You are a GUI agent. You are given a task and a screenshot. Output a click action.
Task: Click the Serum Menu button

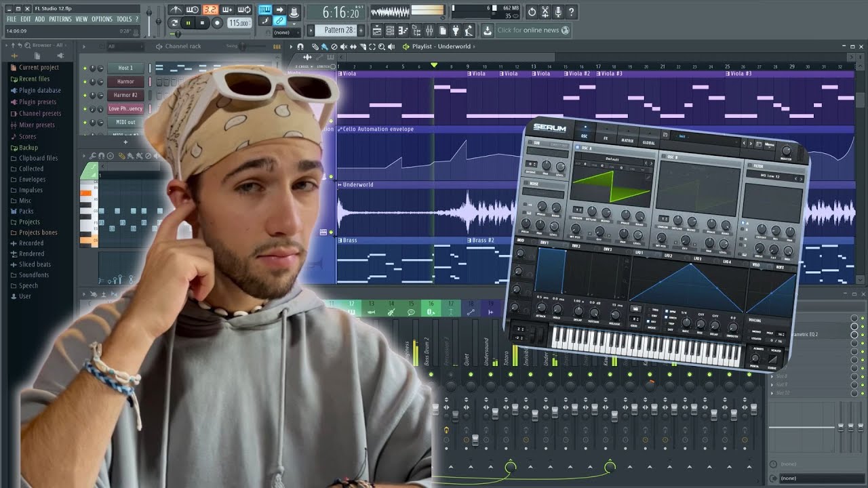pos(770,144)
